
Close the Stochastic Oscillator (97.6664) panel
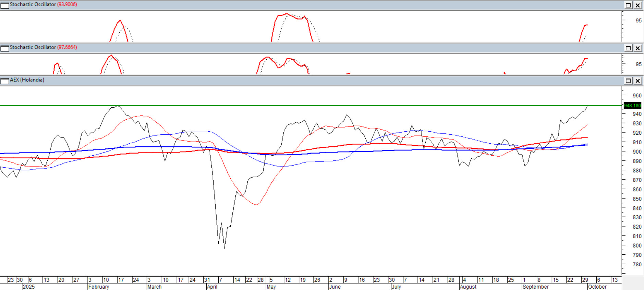pos(637,48)
